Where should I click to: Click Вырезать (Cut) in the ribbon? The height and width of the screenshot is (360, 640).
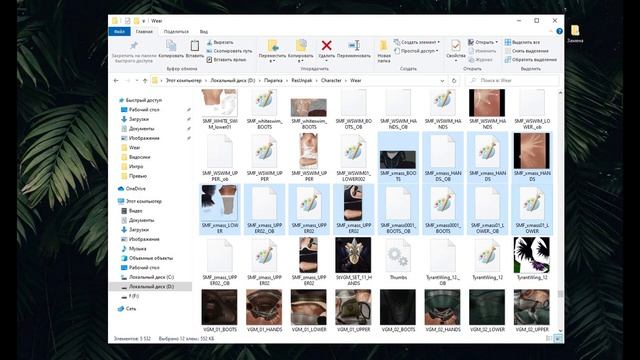coord(220,42)
